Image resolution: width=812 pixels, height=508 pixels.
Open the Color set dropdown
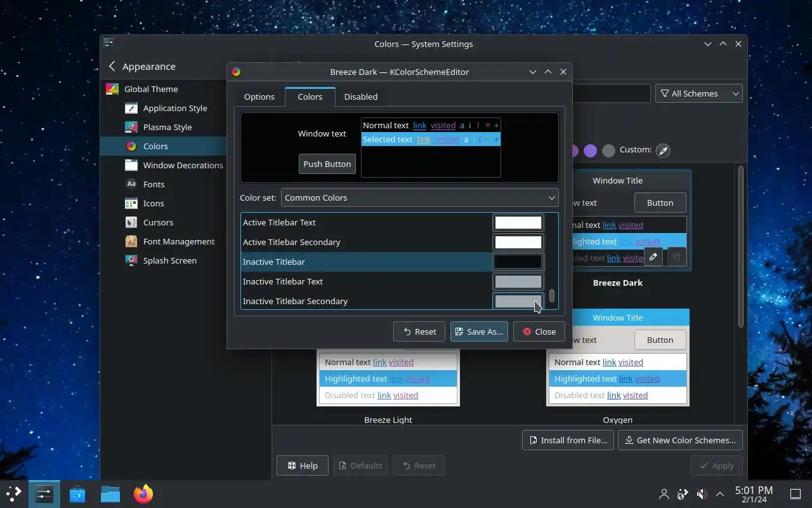point(419,197)
